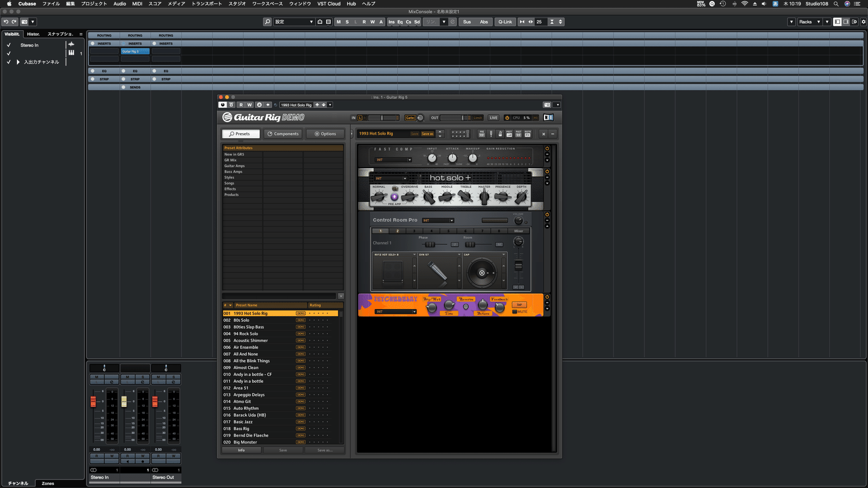Click the Master knob on Hot Solo+ amp

tap(484, 196)
